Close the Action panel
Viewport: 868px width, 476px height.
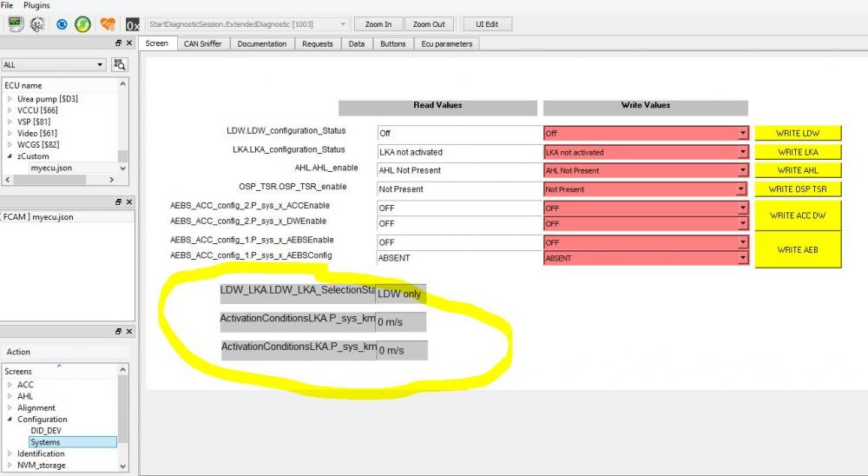point(129,331)
